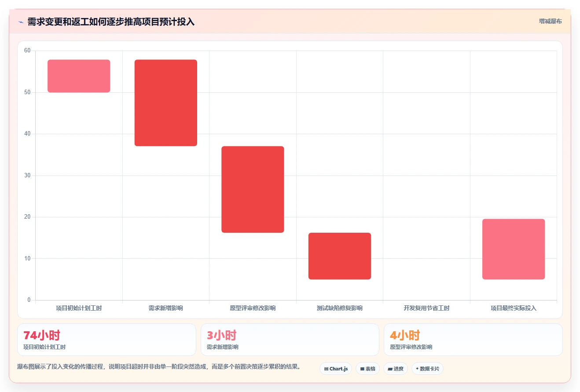
Task: Click the y-axis value 10
Action: 27,259
